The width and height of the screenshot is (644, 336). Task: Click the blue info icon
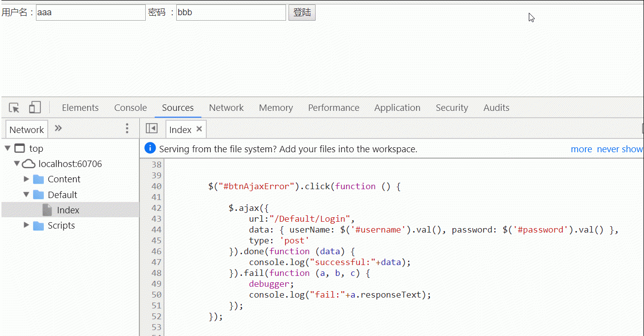[150, 148]
